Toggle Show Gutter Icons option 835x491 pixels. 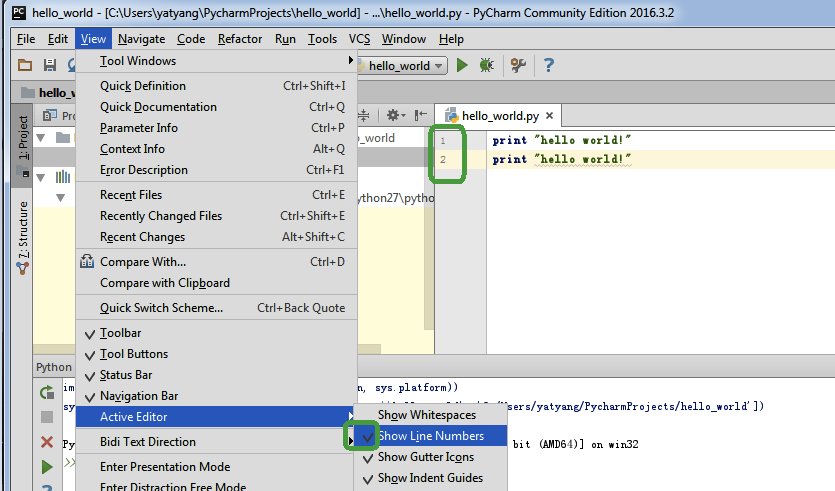[430, 457]
